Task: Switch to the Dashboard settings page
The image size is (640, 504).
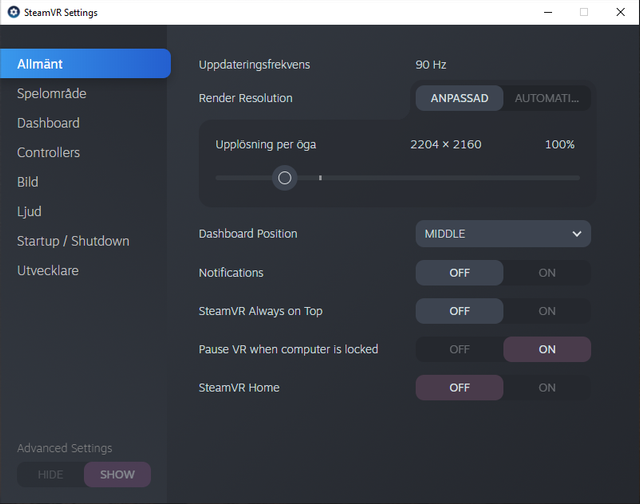Action: click(x=49, y=123)
